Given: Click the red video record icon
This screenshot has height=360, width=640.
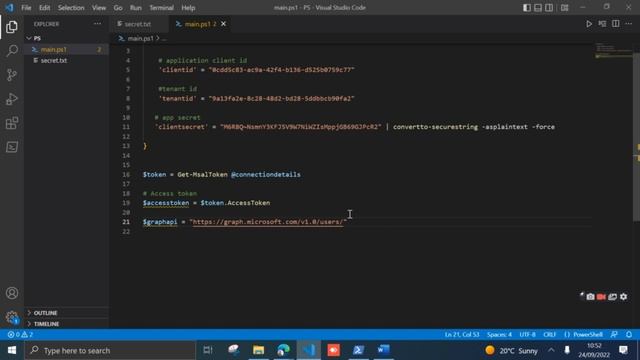Looking at the screenshot, I should pos(601,297).
